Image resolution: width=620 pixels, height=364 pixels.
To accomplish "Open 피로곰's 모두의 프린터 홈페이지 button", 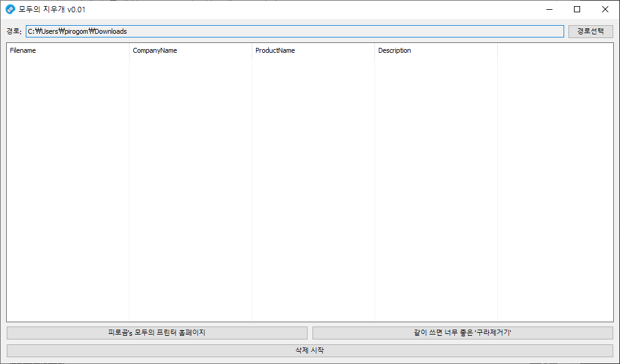I will click(x=157, y=333).
